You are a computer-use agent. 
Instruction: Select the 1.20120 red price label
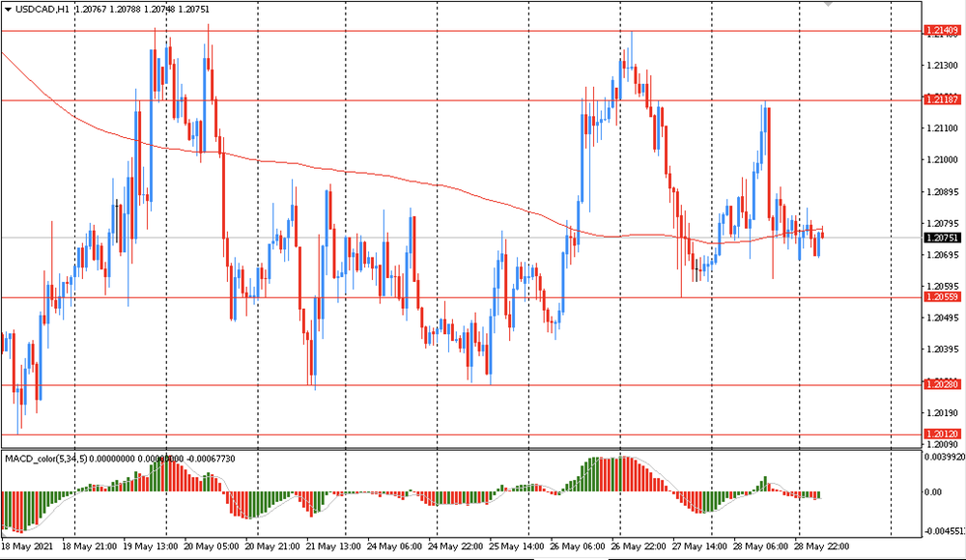click(x=942, y=434)
